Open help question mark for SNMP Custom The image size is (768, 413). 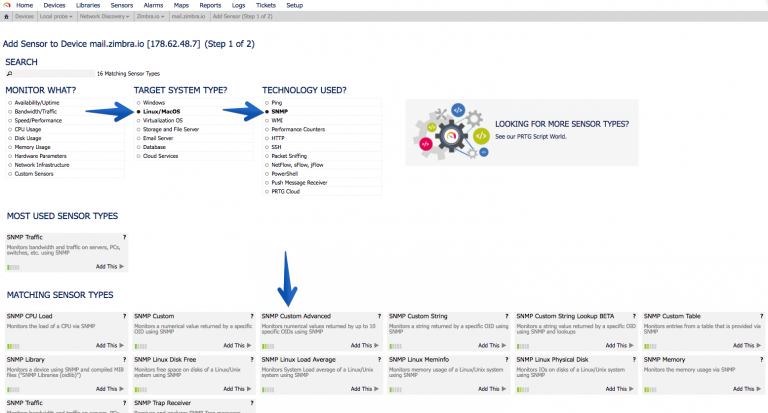[252, 316]
